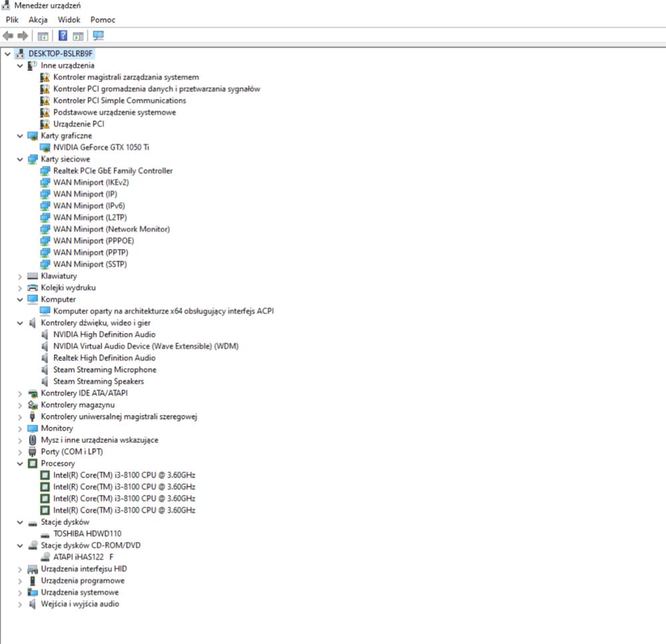Click the ATAPI iHAS122 optical drive icon

tap(45, 557)
